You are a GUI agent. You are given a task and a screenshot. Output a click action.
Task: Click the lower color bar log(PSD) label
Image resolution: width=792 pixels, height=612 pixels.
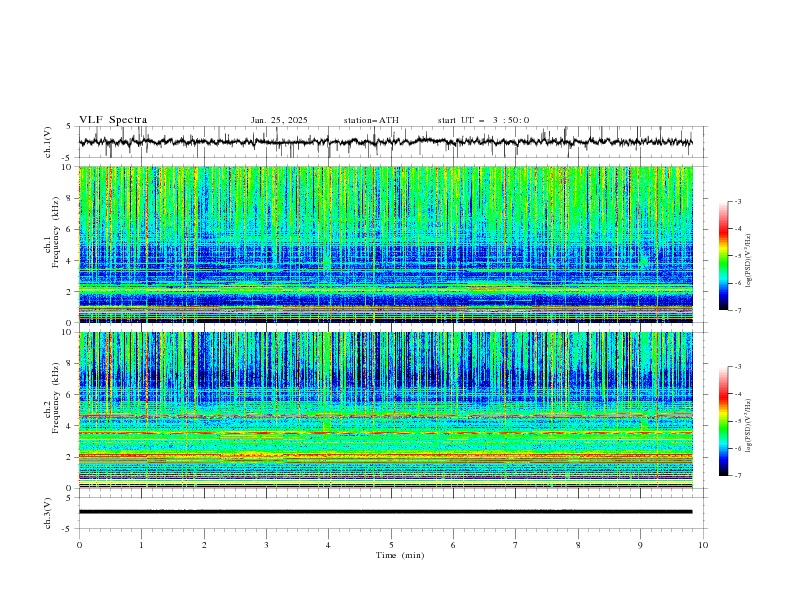[749, 426]
